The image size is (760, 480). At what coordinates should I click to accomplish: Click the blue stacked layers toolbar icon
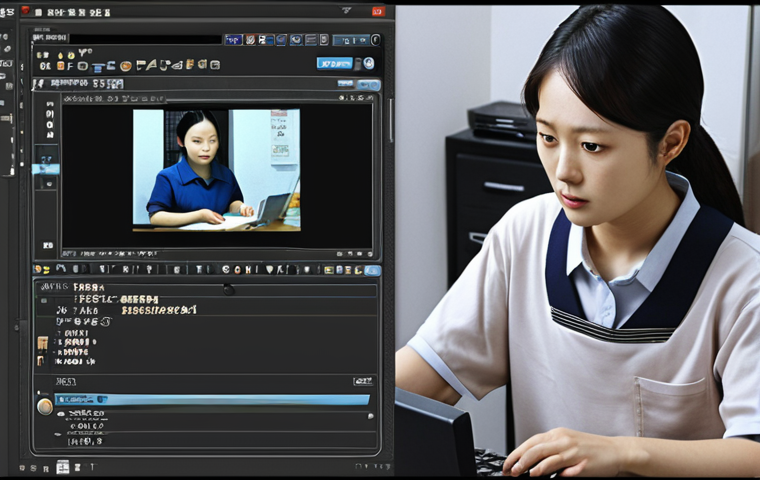click(98, 67)
